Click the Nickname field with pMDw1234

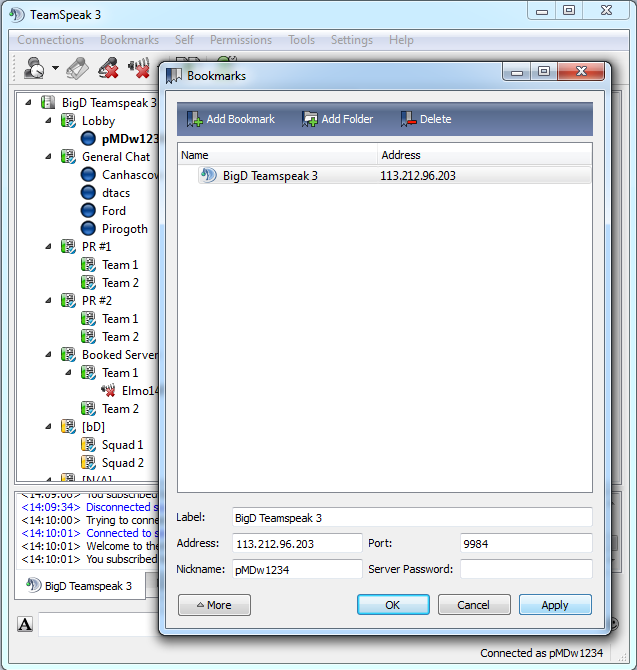(x=297, y=569)
